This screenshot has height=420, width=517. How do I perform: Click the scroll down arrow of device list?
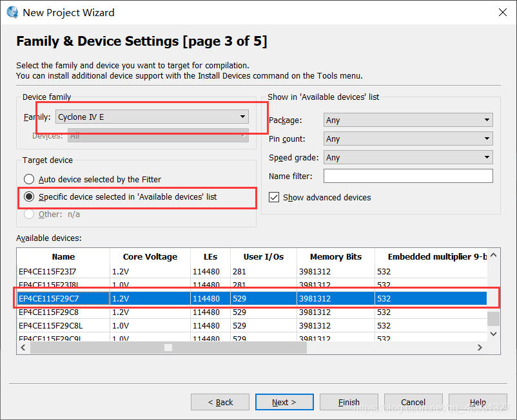[x=493, y=334]
